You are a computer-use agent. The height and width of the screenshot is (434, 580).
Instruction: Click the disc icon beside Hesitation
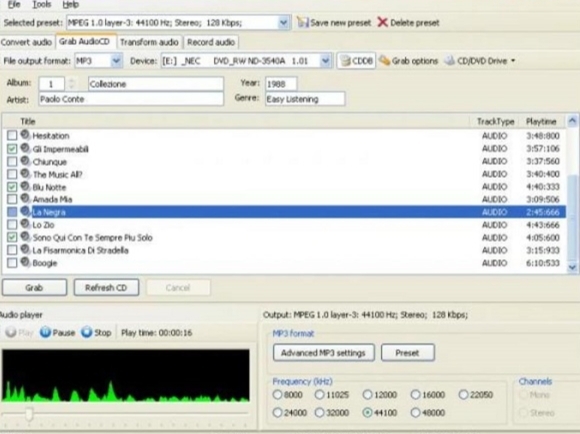(x=25, y=135)
